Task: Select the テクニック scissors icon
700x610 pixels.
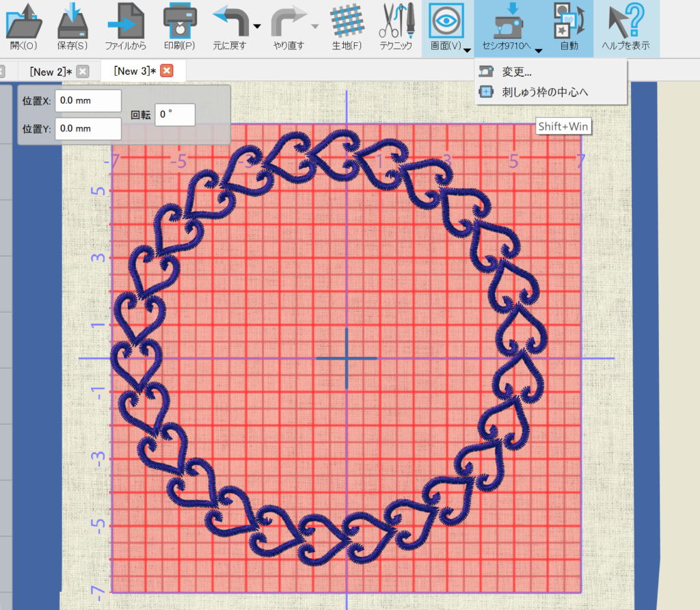Action: pos(396,27)
